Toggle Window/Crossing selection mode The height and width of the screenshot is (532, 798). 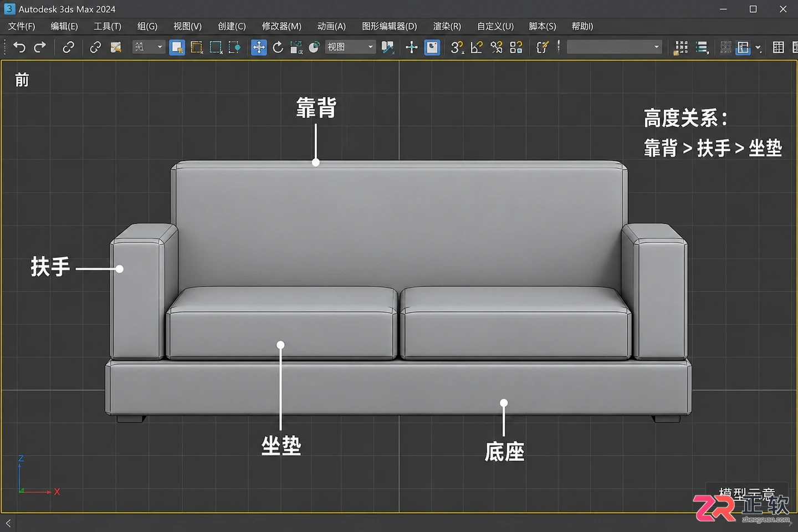point(235,47)
